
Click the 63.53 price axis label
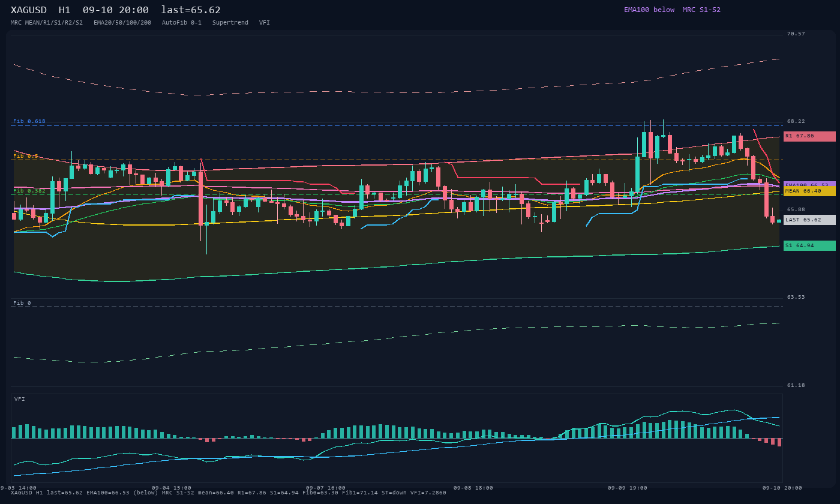[796, 297]
